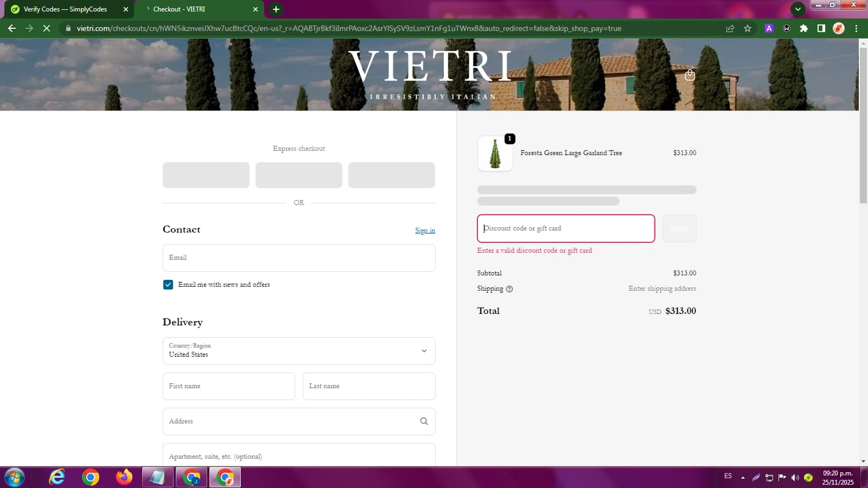
Task: Click the Last name field
Action: tap(369, 386)
